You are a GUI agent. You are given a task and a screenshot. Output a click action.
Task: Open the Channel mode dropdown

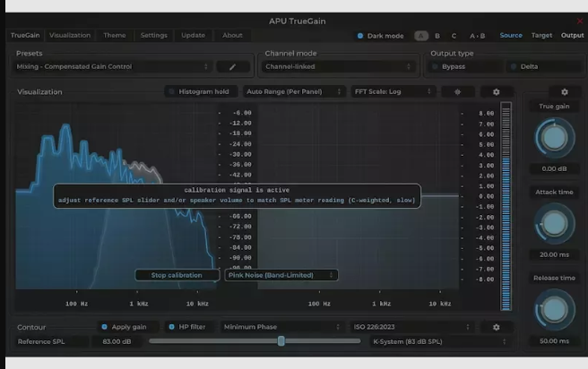(338, 66)
